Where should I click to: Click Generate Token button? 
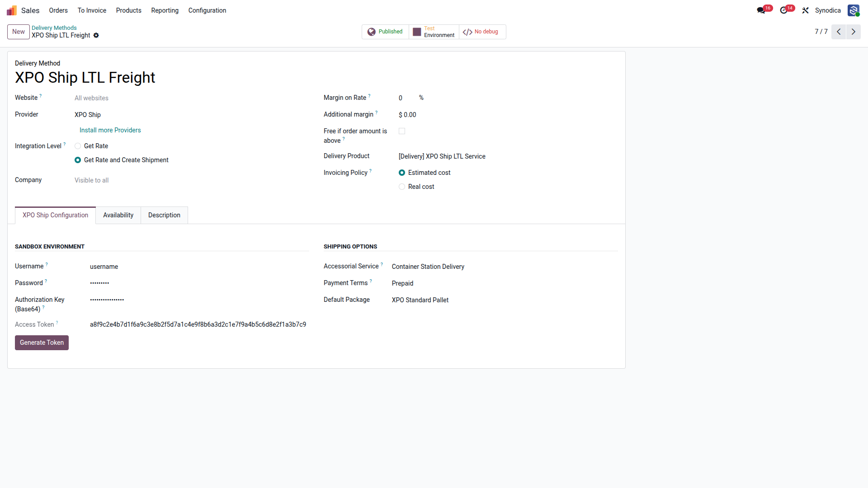(x=42, y=343)
